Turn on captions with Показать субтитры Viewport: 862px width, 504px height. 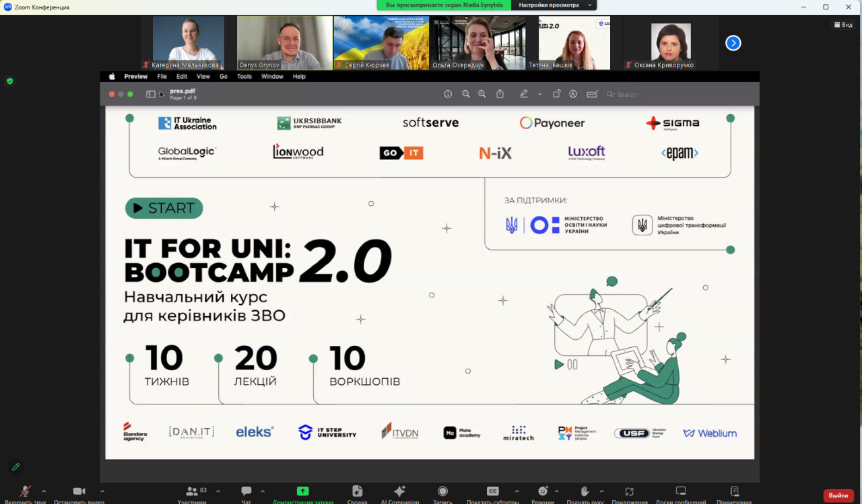(x=493, y=495)
